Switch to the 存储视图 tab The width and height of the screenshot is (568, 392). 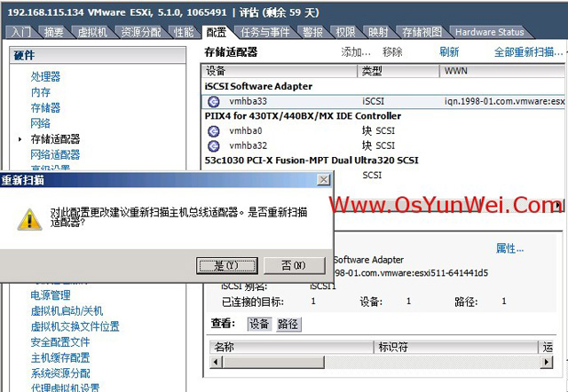point(422,32)
